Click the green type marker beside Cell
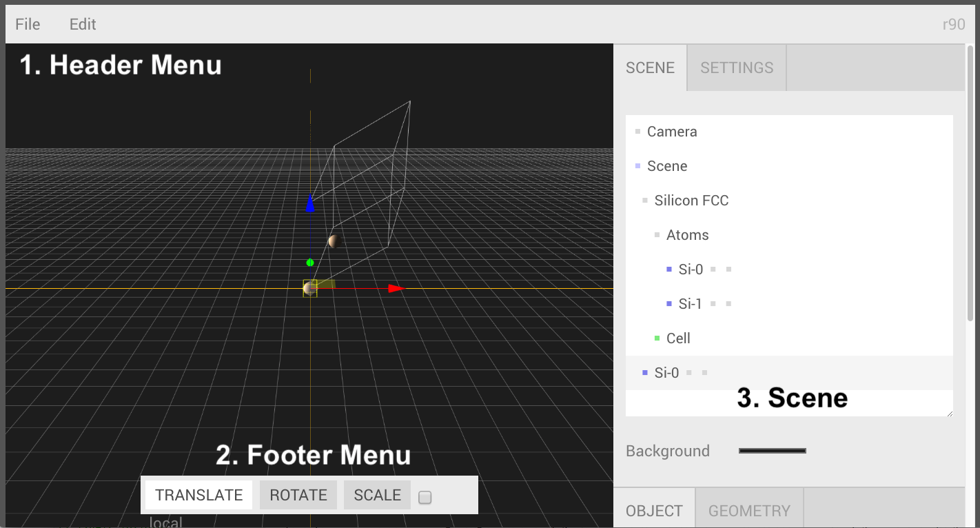This screenshot has width=980, height=528. click(657, 338)
